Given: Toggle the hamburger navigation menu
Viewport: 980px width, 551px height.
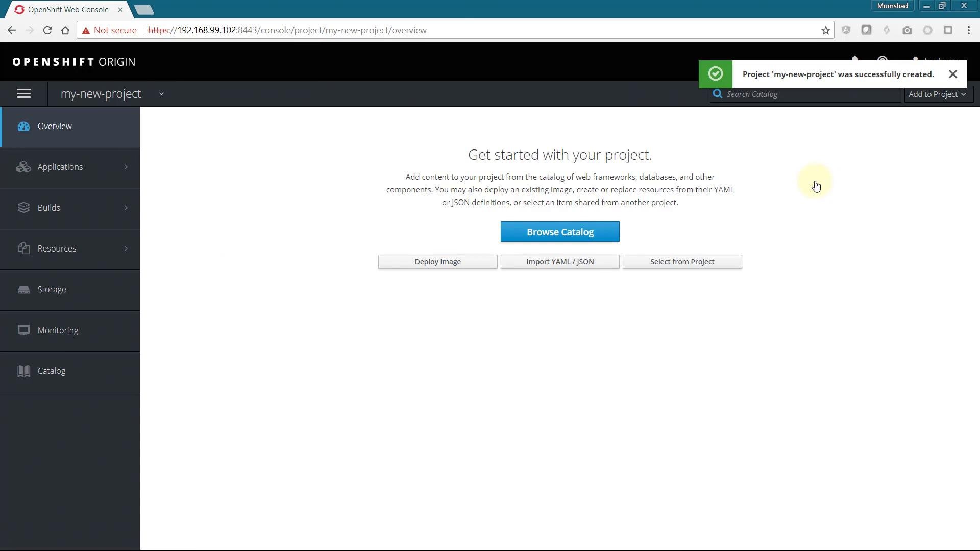Looking at the screenshot, I should tap(23, 94).
